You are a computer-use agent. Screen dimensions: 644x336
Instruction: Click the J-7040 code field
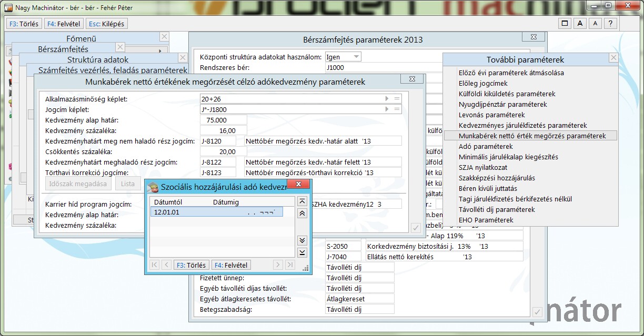tap(344, 257)
